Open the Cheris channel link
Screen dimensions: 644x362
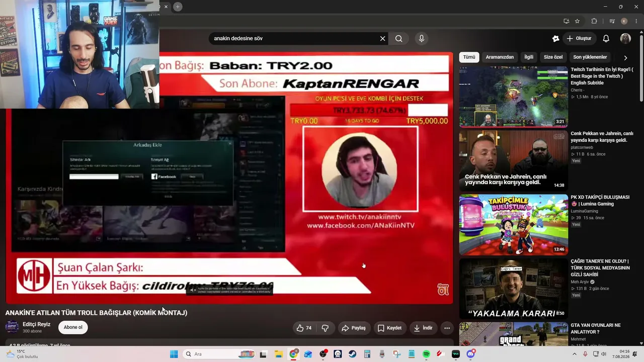(577, 90)
